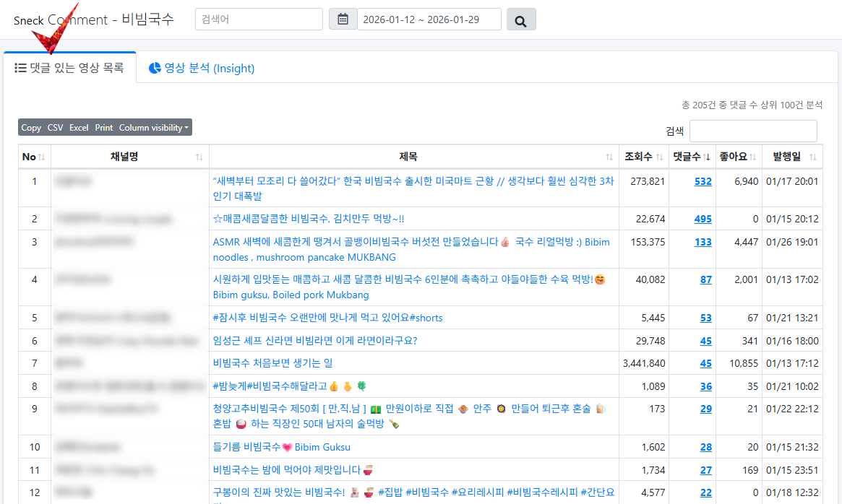Sort by 제목 column arrows

[x=609, y=157]
